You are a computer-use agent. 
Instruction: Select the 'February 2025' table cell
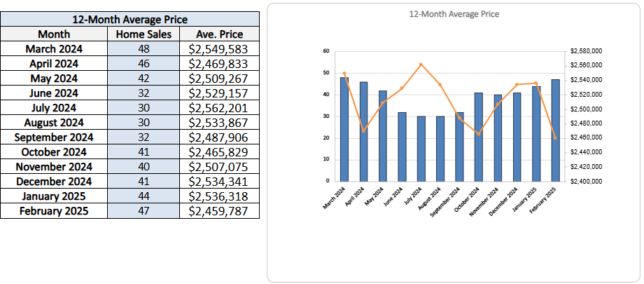(54, 211)
